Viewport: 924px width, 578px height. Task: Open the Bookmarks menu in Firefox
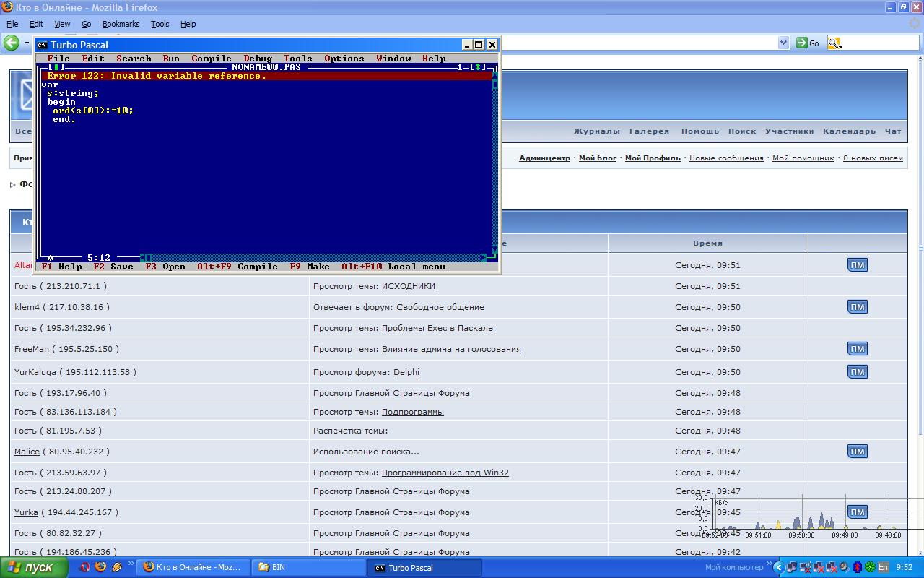pos(121,24)
